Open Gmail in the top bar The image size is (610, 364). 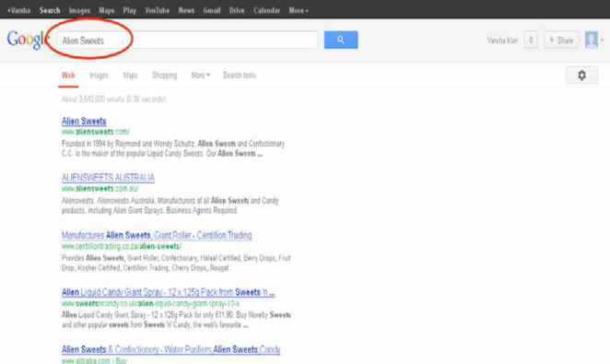pos(212,10)
